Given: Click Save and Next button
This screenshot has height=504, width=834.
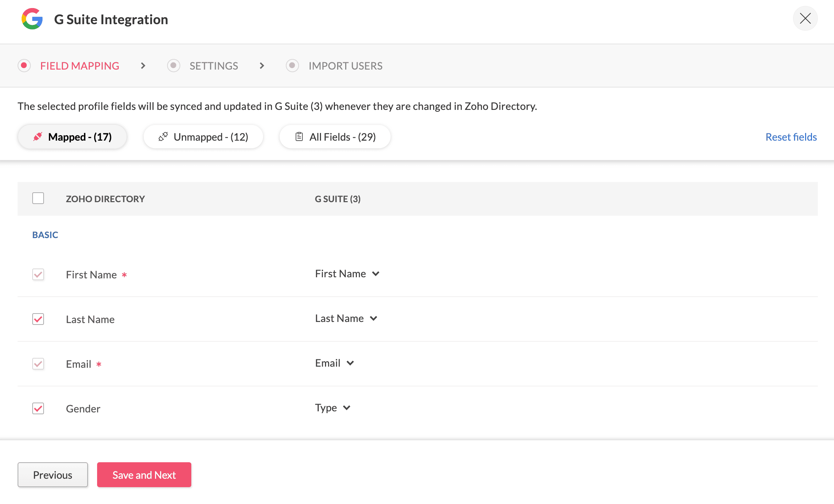Looking at the screenshot, I should point(144,475).
